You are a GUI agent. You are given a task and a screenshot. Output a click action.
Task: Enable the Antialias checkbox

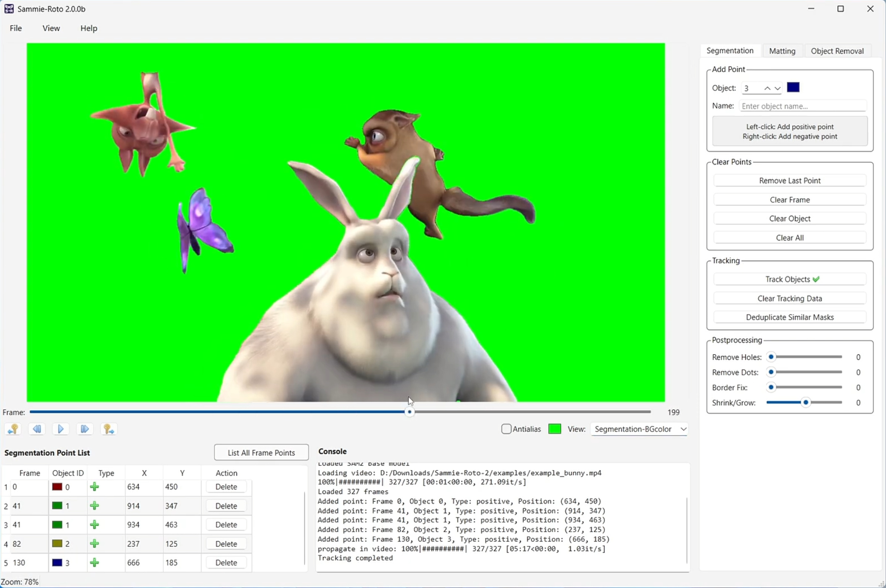[506, 429]
